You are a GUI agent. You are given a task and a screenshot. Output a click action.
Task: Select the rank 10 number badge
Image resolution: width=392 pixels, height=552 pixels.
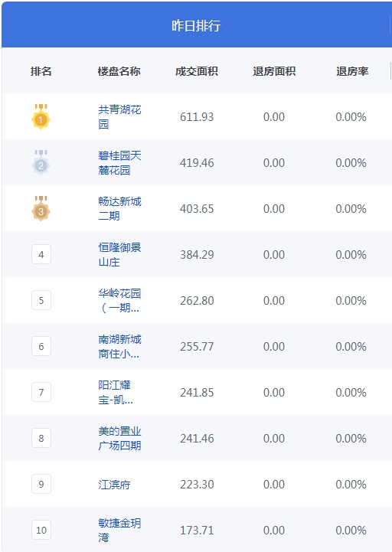point(41,530)
